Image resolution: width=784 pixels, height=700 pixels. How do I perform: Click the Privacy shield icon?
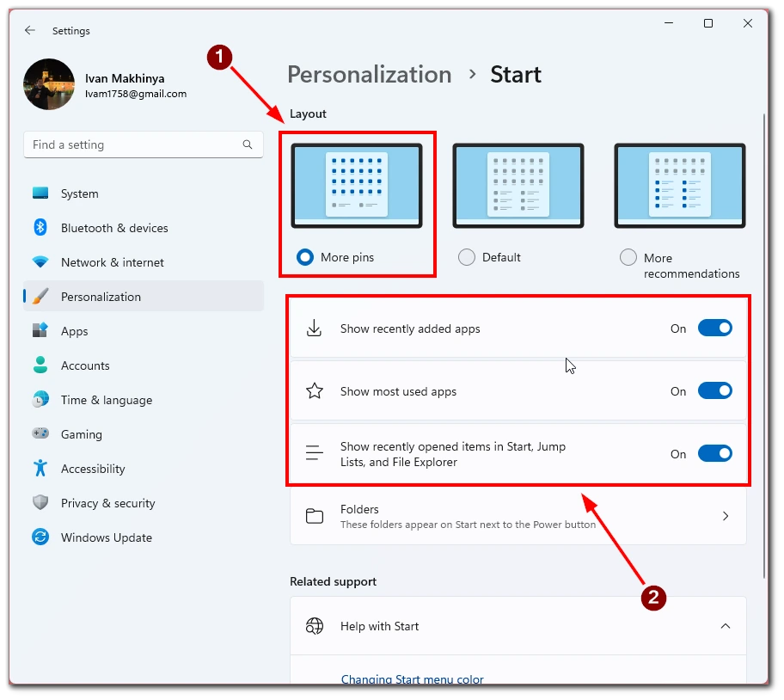(x=40, y=502)
